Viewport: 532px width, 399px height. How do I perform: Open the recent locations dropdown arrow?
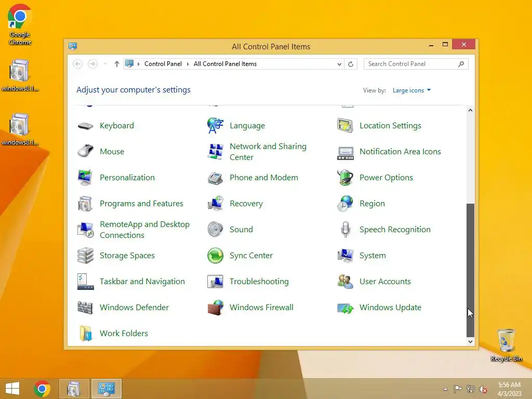[105, 64]
